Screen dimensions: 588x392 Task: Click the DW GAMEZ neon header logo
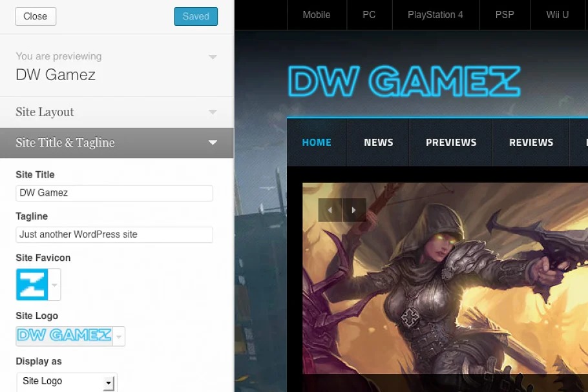[404, 82]
